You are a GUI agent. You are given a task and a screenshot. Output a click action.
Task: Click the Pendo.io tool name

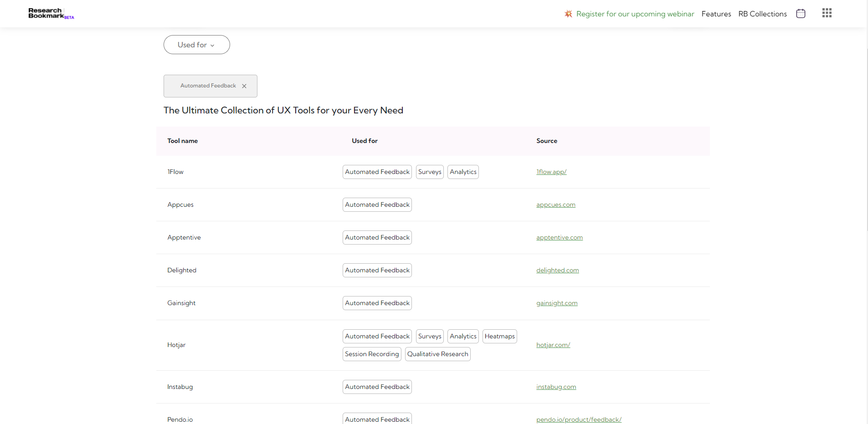point(180,419)
